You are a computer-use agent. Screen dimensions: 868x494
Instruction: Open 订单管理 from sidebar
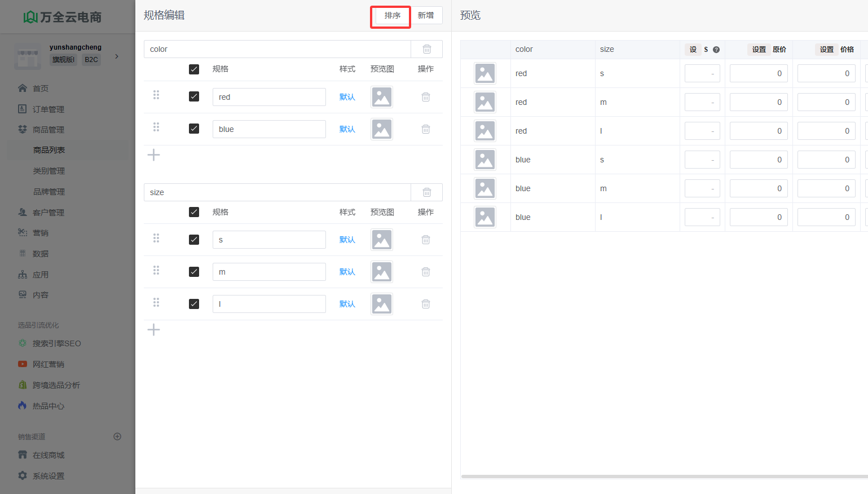(x=48, y=109)
